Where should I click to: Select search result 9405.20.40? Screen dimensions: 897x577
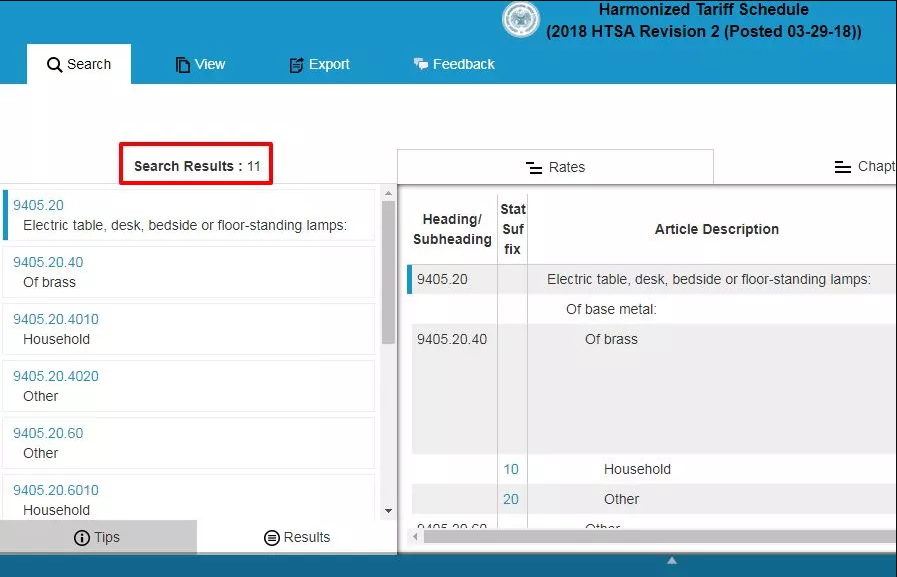(x=189, y=272)
